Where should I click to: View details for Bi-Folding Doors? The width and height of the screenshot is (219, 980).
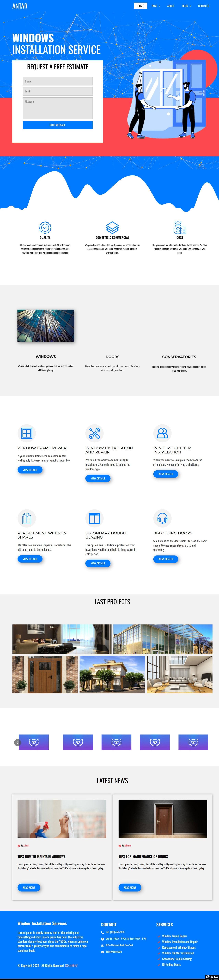[x=166, y=559]
